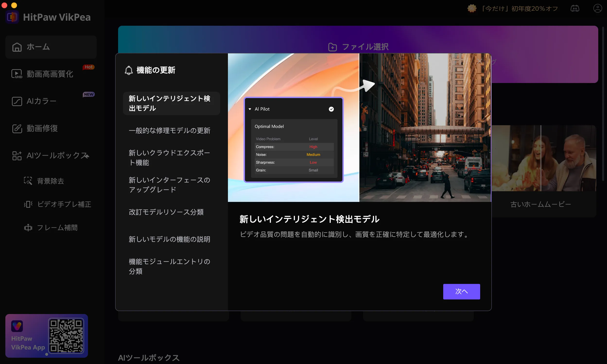
Task: Close the feature update dialog
Action: coord(480,61)
